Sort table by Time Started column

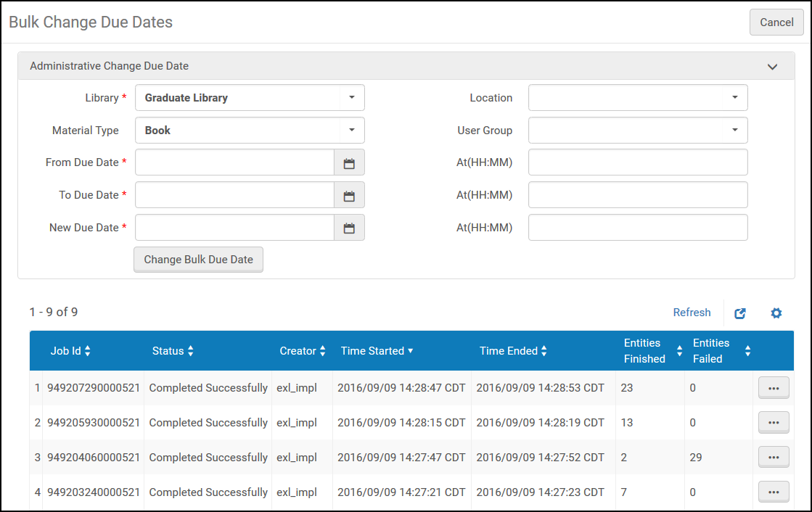pyautogui.click(x=377, y=351)
